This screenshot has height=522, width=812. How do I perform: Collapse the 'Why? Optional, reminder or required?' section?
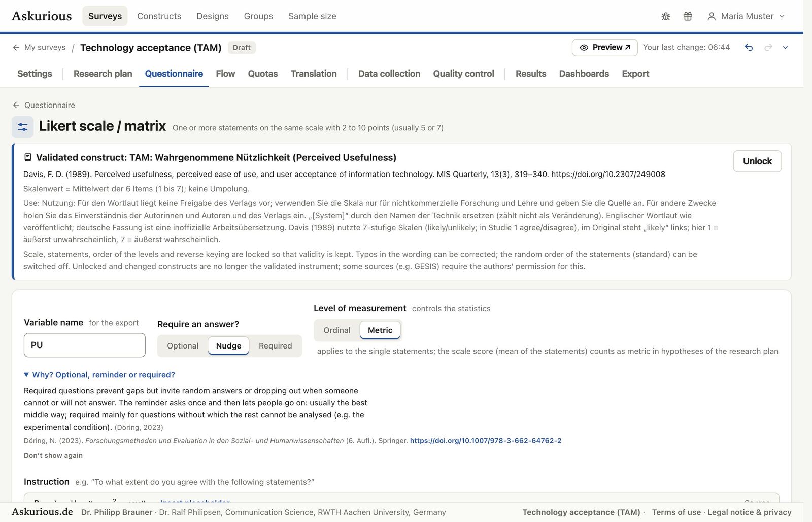pos(99,375)
